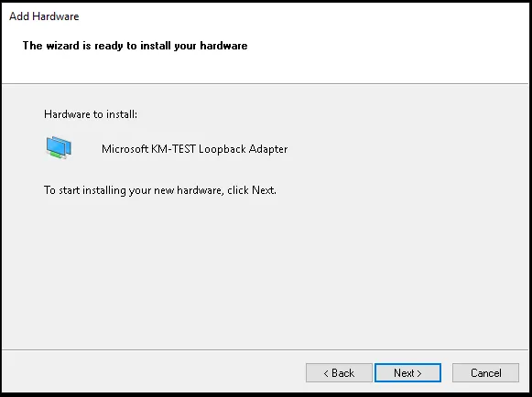Click the Next button to install

pyautogui.click(x=407, y=373)
